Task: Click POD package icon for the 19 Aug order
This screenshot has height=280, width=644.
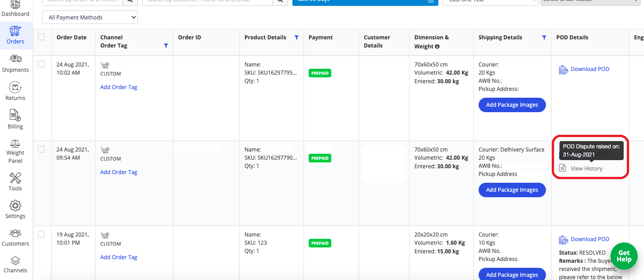Action: pyautogui.click(x=563, y=239)
